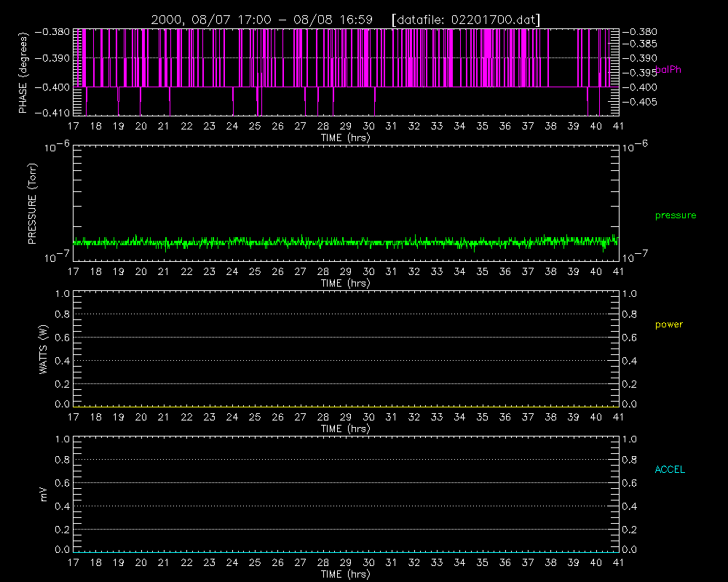Viewport: 728px width, 582px height.
Task: Click right-axis "0.4" tick on mV plot
Action: pos(630,506)
